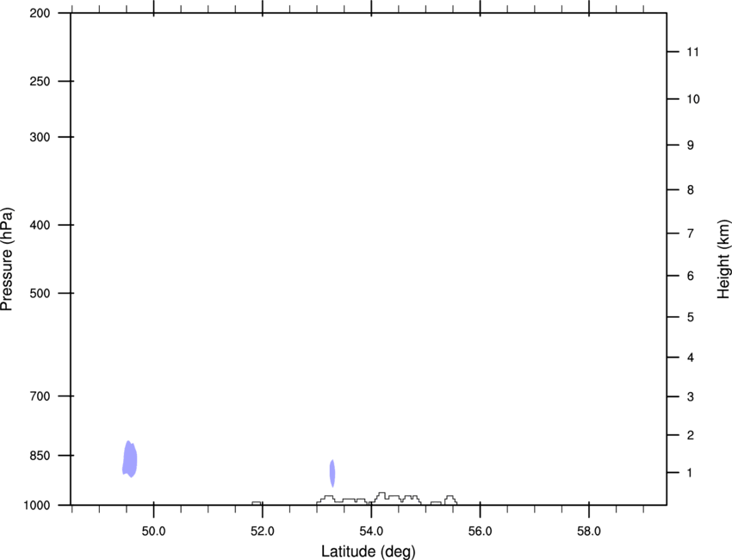Screen dimensions: 732x560
Task: Pick the 6 km height label
Action: pos(691,276)
